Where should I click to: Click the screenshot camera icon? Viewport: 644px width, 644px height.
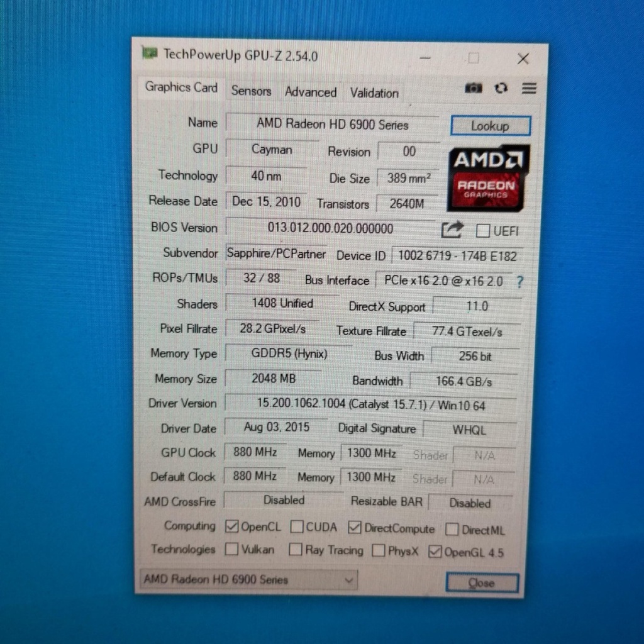473,88
